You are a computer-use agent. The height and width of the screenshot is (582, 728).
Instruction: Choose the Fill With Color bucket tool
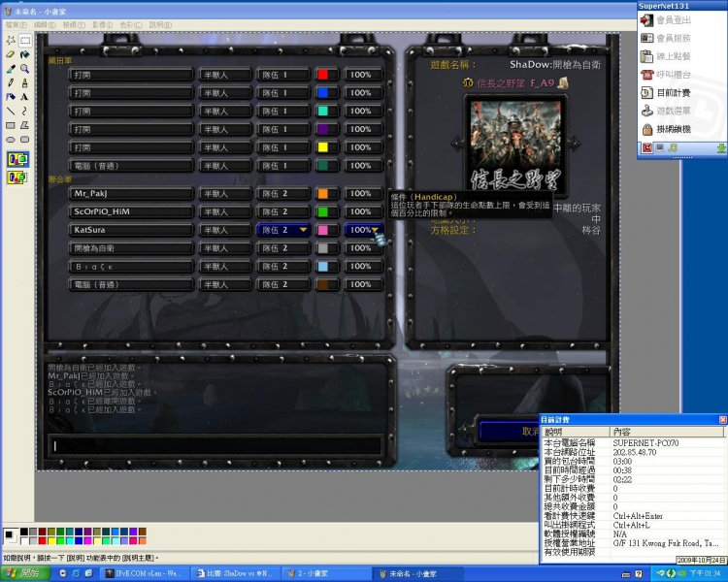point(24,54)
